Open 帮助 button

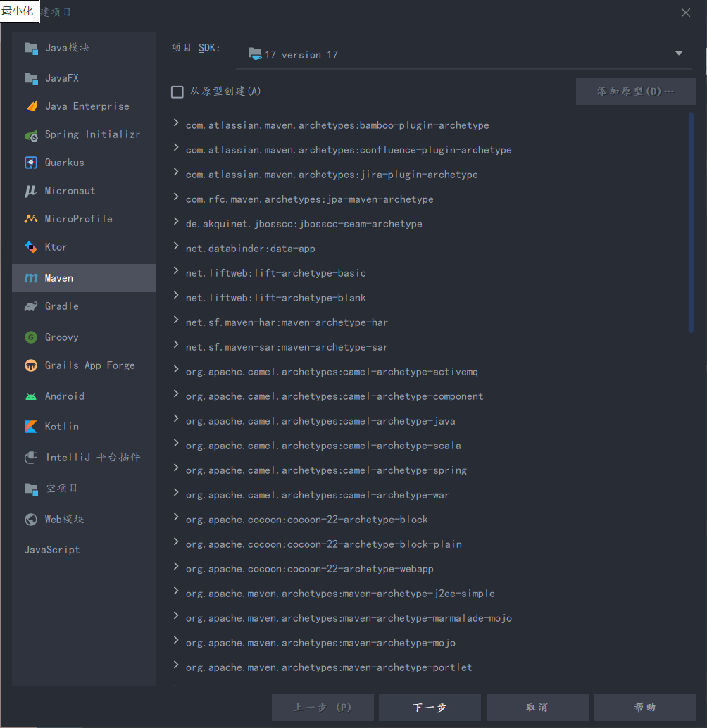(x=645, y=708)
